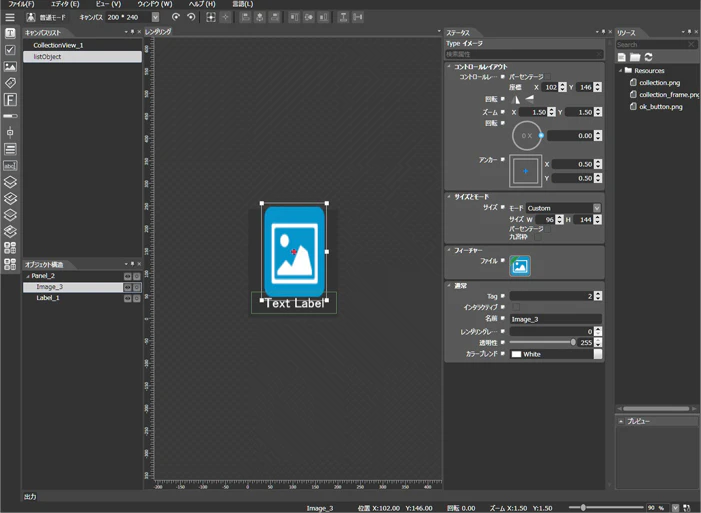The width and height of the screenshot is (701, 513).
Task: Select the list view widget tool
Action: pos(10,148)
